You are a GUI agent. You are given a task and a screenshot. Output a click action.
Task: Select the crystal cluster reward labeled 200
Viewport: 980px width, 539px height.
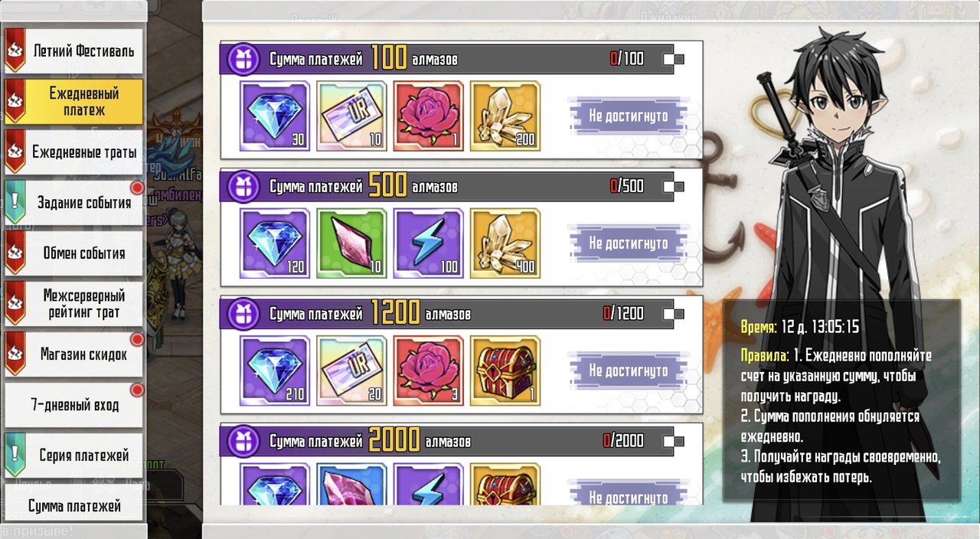[x=505, y=116]
